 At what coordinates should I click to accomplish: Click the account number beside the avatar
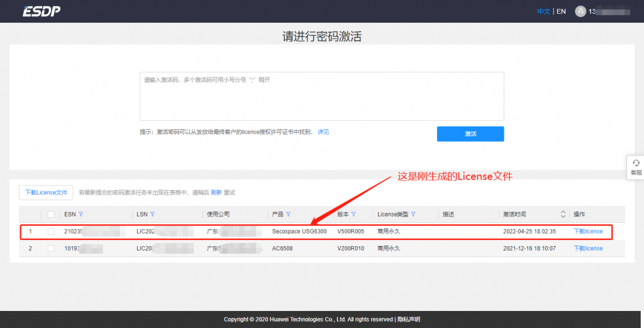(609, 11)
